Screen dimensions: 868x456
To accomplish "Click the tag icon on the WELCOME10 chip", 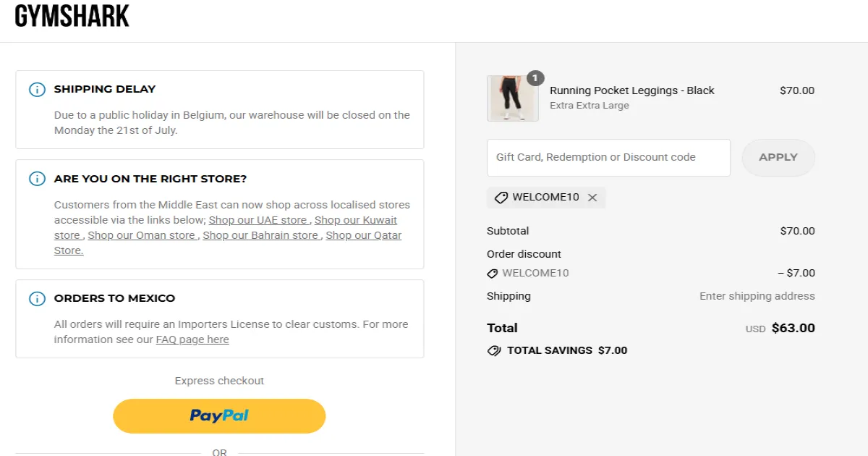I will (x=501, y=197).
